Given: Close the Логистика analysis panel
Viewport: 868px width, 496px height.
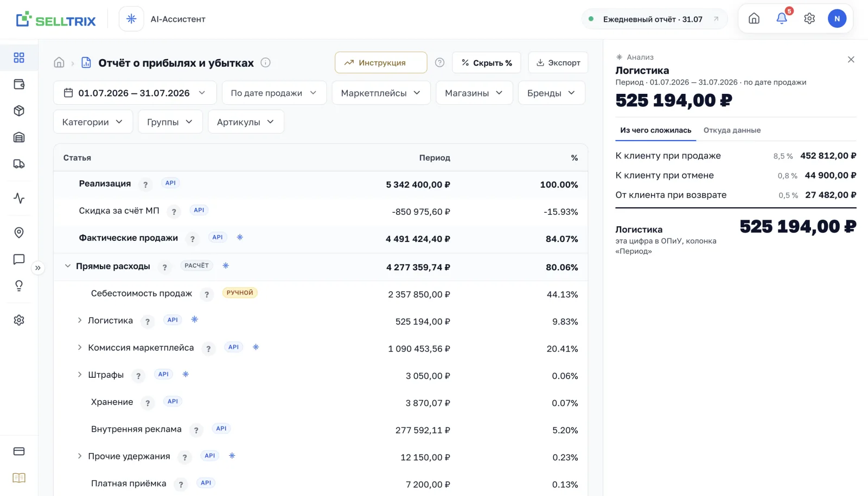Looking at the screenshot, I should 851,60.
